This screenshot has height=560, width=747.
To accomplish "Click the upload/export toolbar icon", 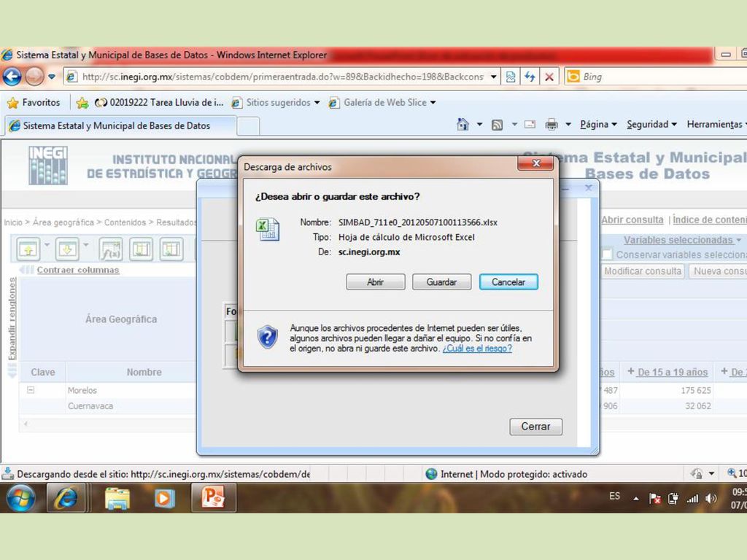I will (x=28, y=249).
